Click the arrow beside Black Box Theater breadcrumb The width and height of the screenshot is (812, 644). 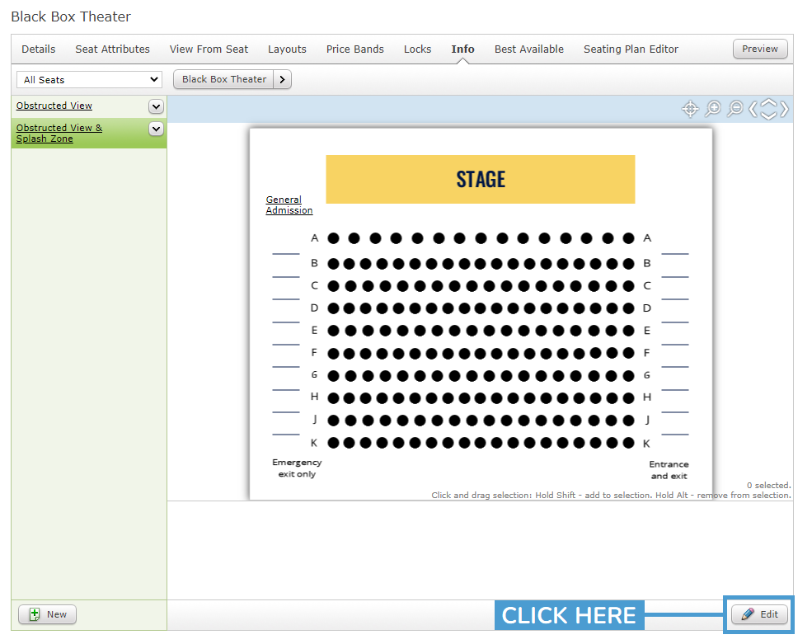[x=282, y=79]
